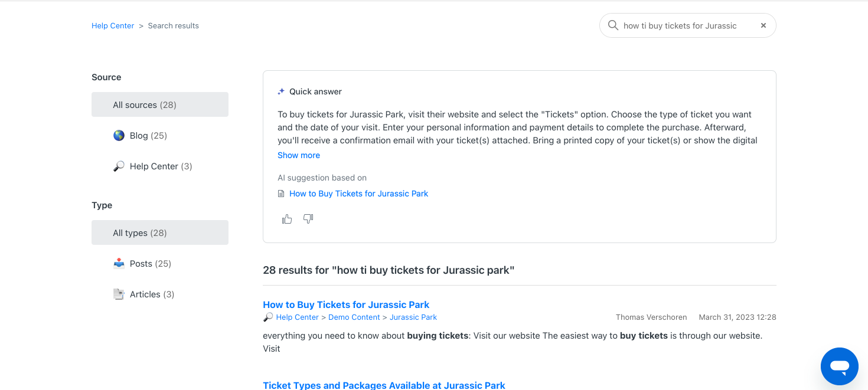
Task: Click the Source heading
Action: pos(106,77)
